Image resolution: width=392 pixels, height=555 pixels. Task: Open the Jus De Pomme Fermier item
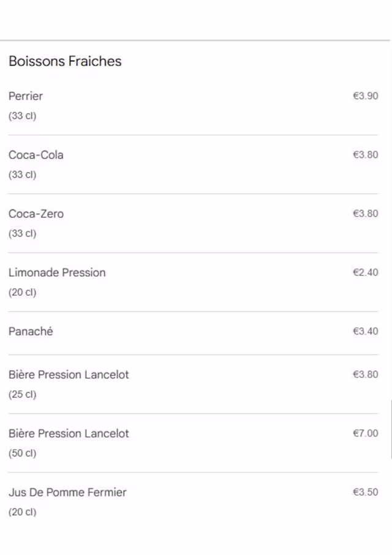67,492
